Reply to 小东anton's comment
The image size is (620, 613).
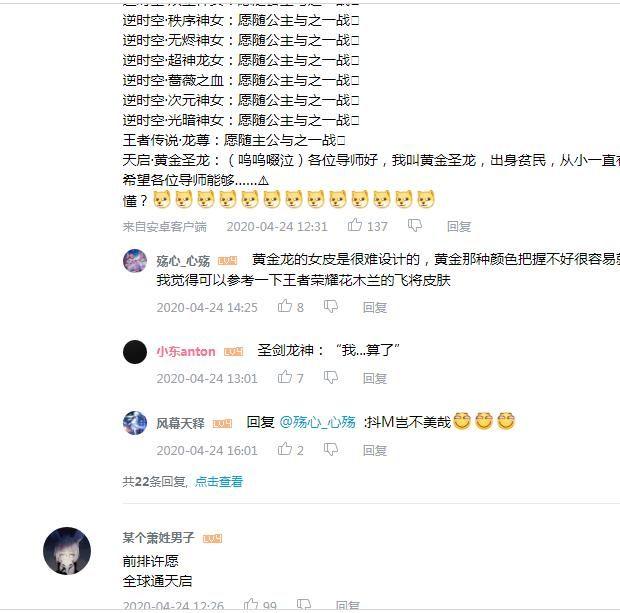[374, 378]
